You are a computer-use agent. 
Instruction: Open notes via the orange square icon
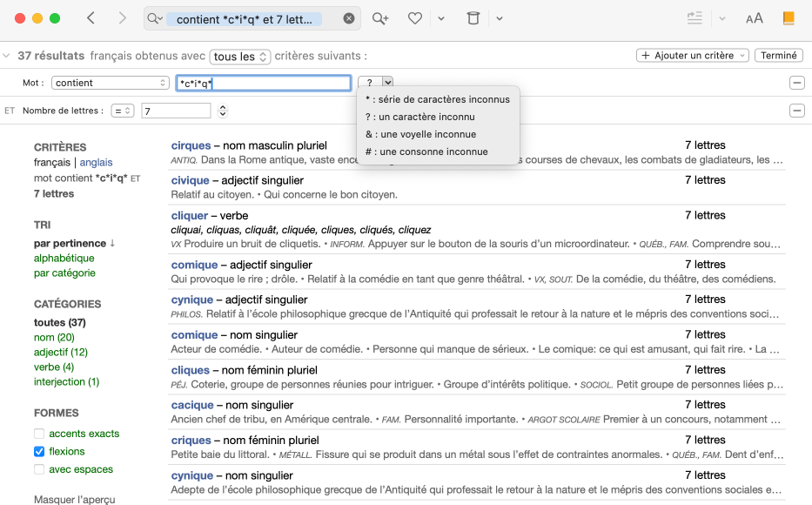(x=790, y=17)
